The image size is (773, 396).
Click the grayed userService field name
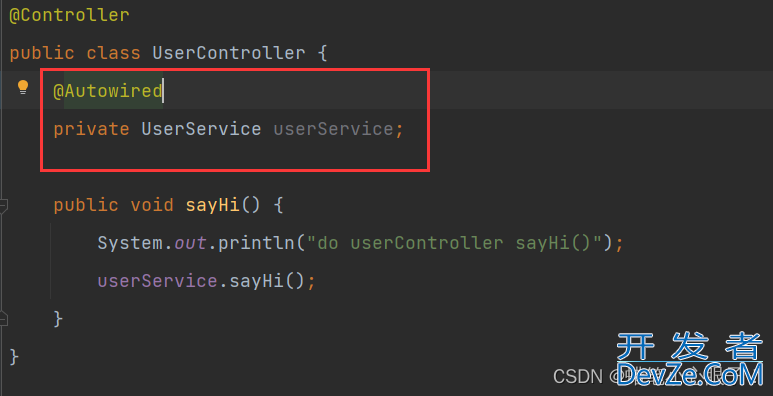tap(333, 129)
